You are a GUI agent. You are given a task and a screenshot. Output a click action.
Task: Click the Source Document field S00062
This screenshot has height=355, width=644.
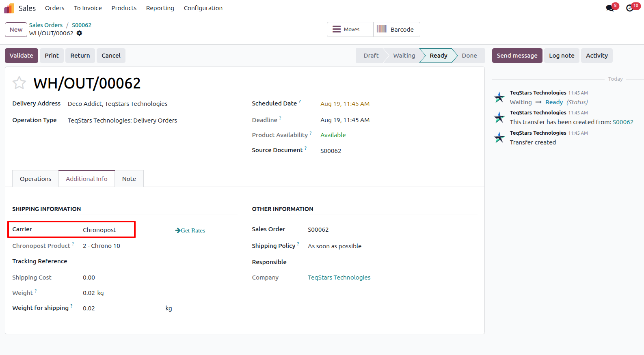click(331, 151)
